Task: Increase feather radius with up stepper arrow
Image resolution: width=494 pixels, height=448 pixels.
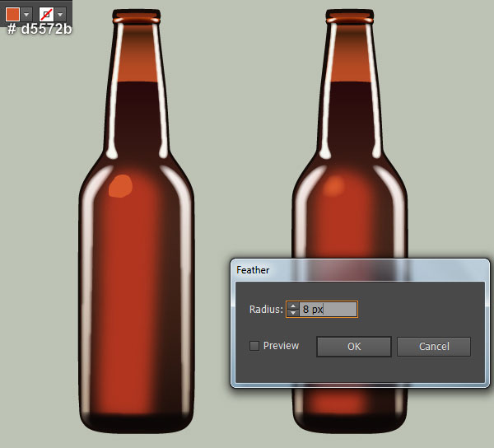Action: [293, 306]
